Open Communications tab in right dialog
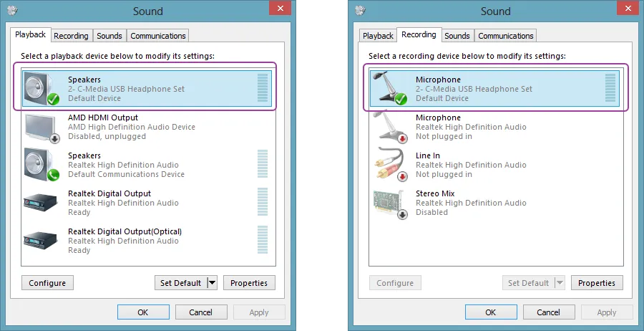 tap(506, 36)
